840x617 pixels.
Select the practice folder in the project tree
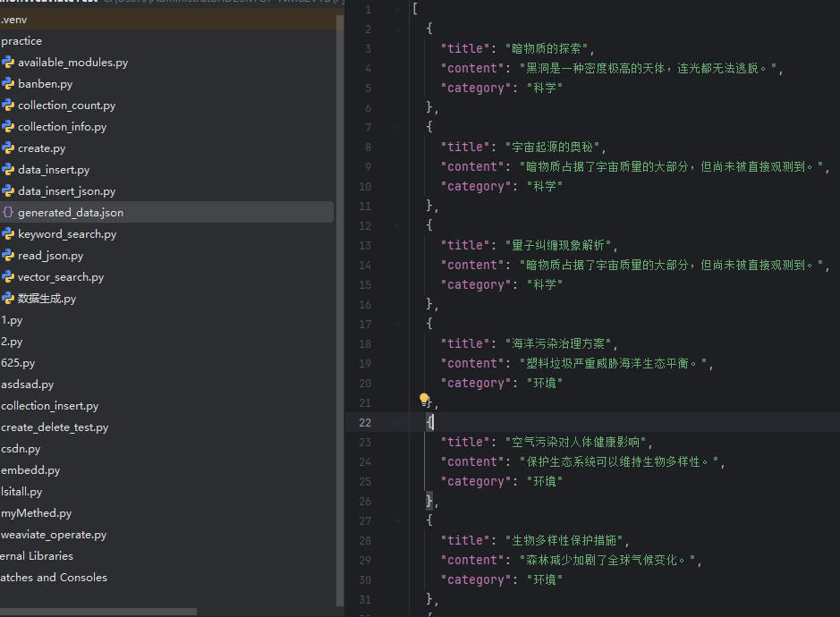pyautogui.click(x=21, y=40)
